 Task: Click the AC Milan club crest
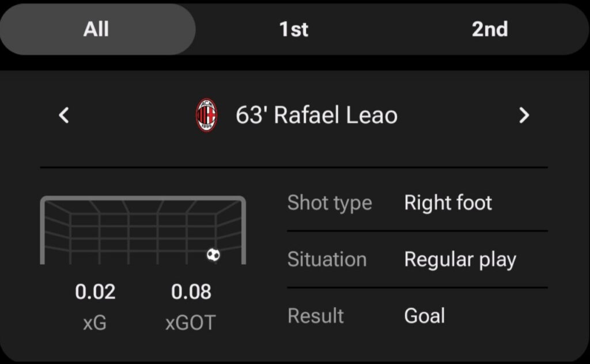[x=206, y=115]
